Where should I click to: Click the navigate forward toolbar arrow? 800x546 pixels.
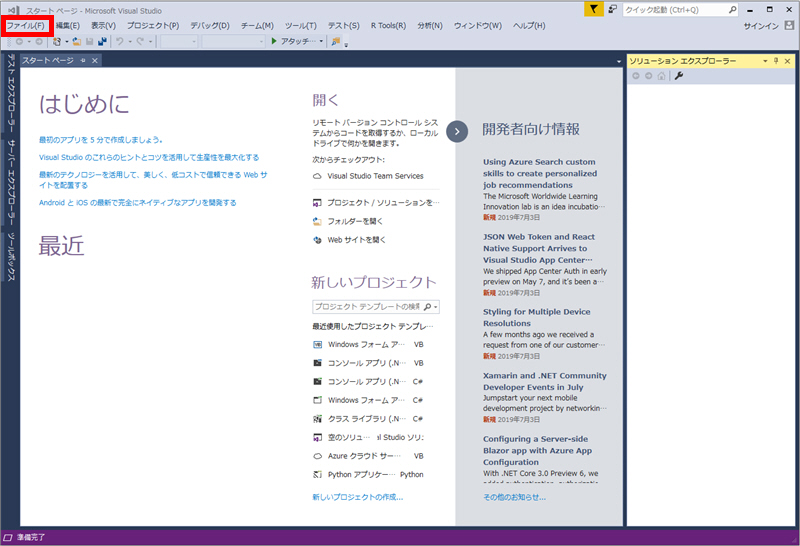[39, 41]
